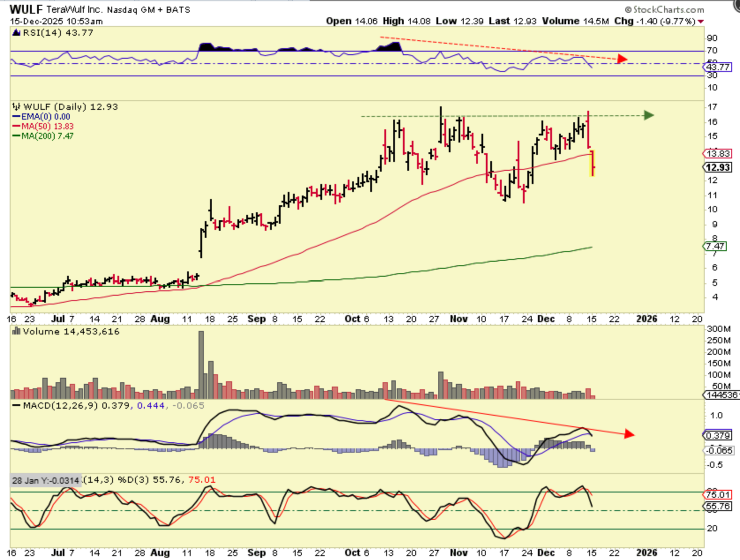
Task: Click the Open 14.06 value in header
Action: click(352, 21)
